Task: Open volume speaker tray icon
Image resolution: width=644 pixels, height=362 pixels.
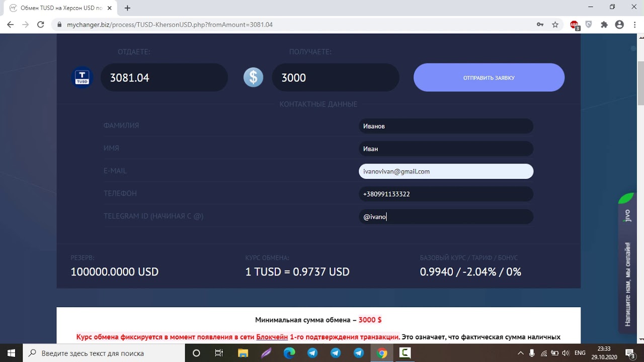Action: (565, 353)
